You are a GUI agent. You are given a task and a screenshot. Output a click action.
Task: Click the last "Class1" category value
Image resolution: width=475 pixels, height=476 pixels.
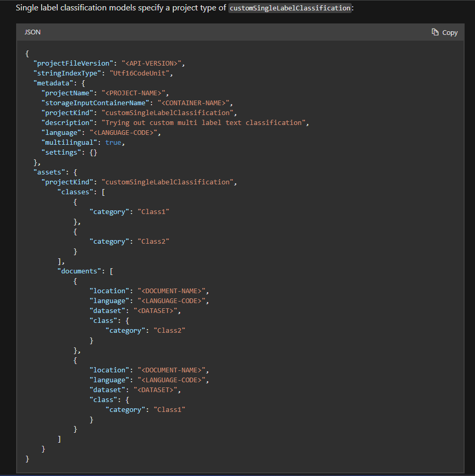pyautogui.click(x=169, y=409)
